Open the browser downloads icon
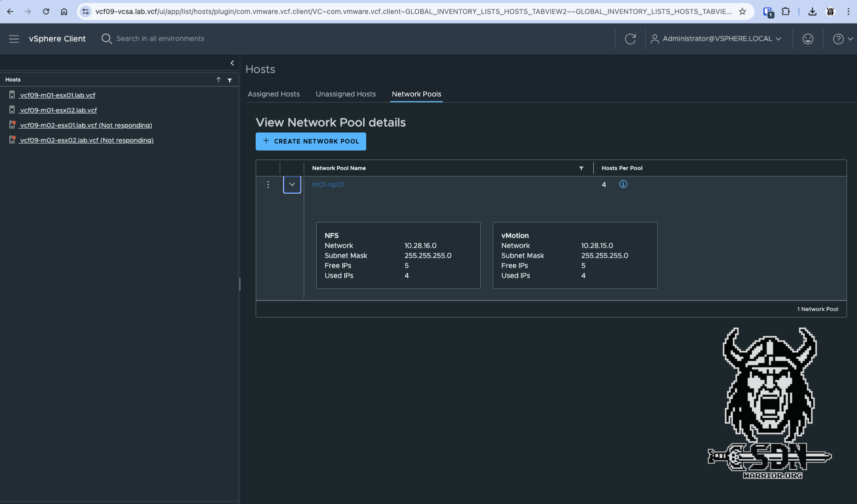857x504 pixels. tap(812, 11)
